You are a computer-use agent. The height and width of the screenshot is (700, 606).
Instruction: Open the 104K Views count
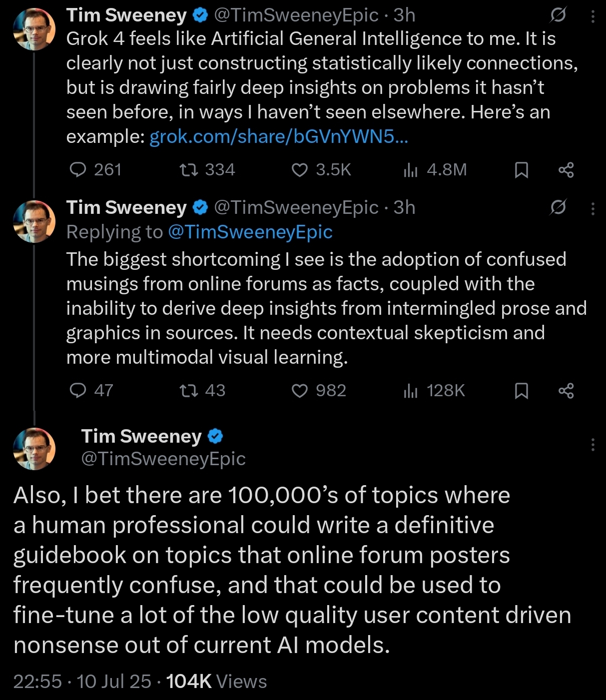[x=216, y=682]
